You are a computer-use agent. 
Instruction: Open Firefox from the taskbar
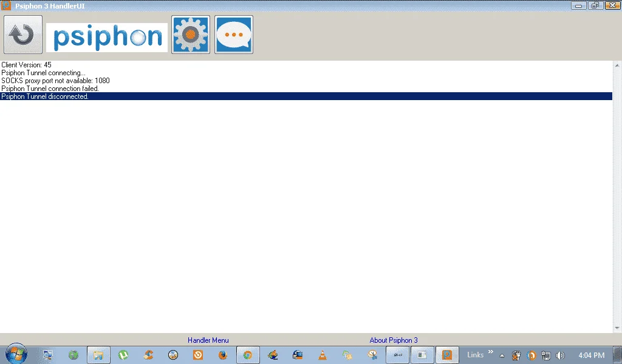(223, 355)
